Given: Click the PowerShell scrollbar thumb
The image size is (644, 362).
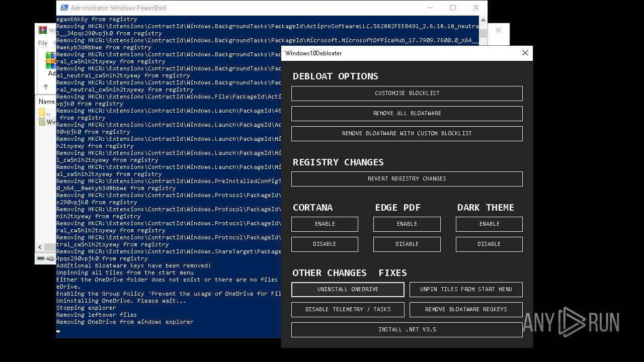Looking at the screenshot, I should [x=483, y=33].
